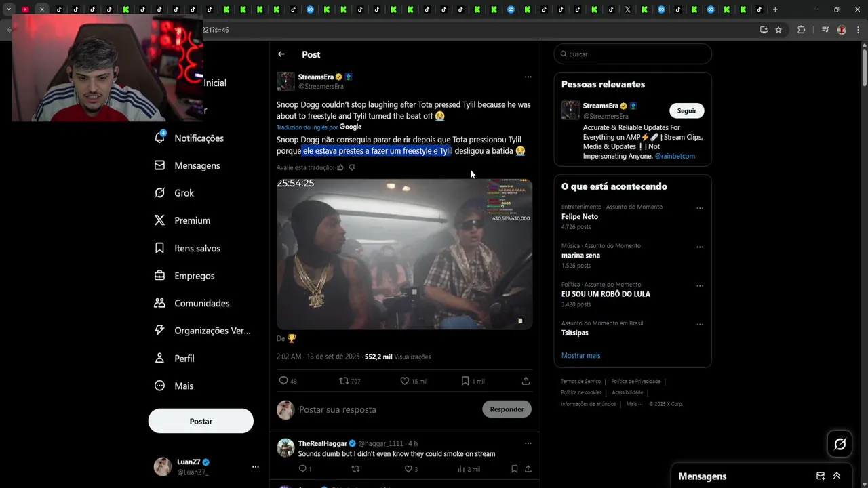Image resolution: width=868 pixels, height=488 pixels.
Task: Click StreamsEra avatar on the post
Action: tap(285, 81)
